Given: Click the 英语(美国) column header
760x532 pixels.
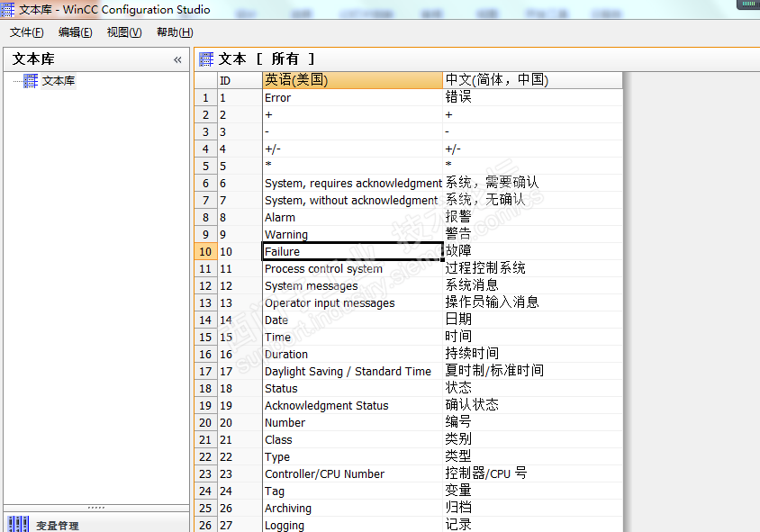Looking at the screenshot, I should pos(352,80).
